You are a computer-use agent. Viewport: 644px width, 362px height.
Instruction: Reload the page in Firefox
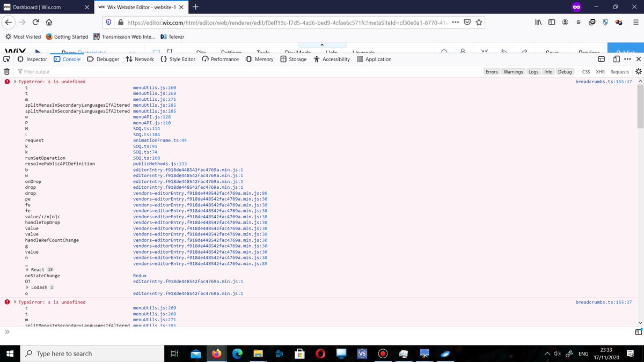pos(35,23)
